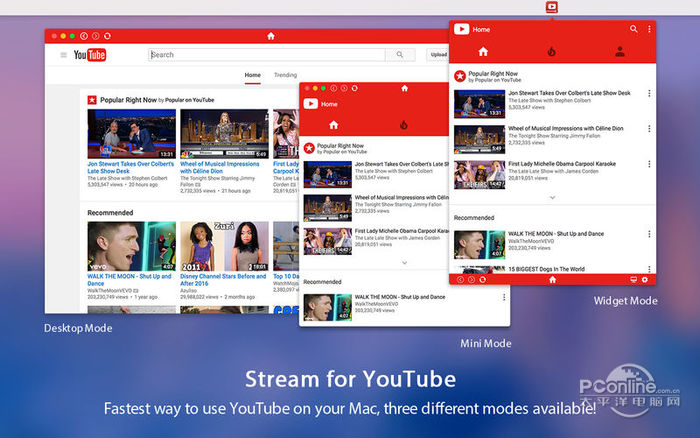Expand Popular Right Now list in Widget Mode
Image resolution: width=700 pixels, height=438 pixels.
[552, 197]
